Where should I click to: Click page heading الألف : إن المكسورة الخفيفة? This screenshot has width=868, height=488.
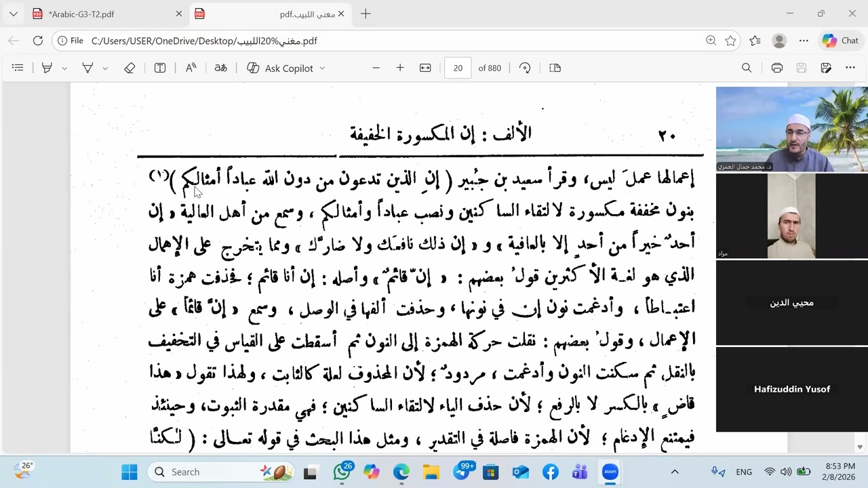[x=441, y=134]
